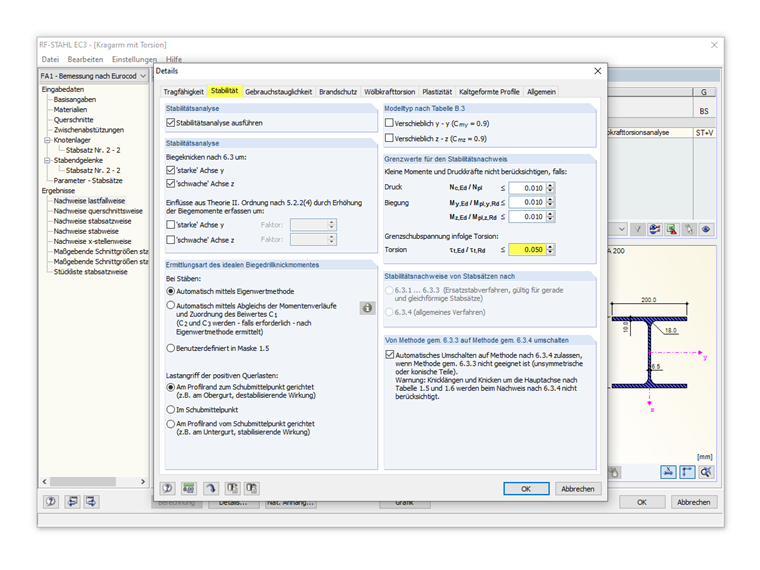Image resolution: width=760 pixels, height=570 pixels.
Task: Open Bearbeiten menu
Action: coord(85,59)
